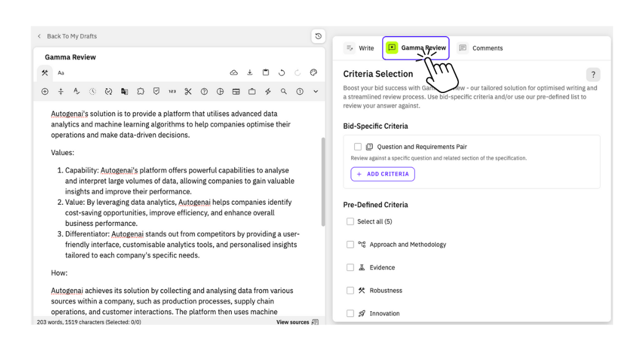
Task: Click the word count status text
Action: (x=89, y=322)
